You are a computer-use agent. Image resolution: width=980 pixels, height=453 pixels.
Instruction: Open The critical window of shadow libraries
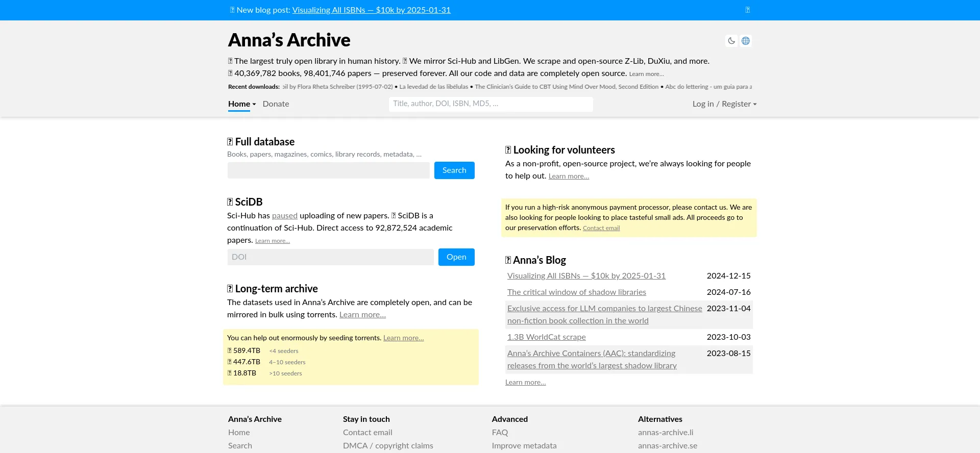577,292
